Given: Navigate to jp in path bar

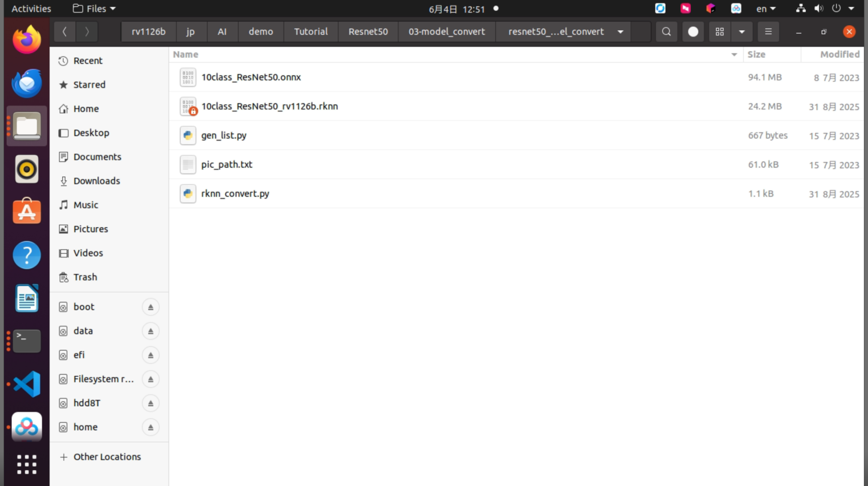Looking at the screenshot, I should pyautogui.click(x=190, y=32).
